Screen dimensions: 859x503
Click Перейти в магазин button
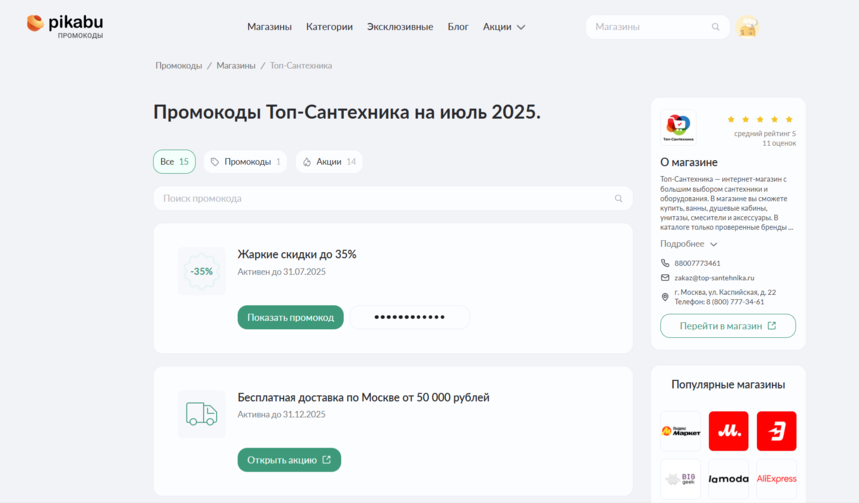(728, 326)
